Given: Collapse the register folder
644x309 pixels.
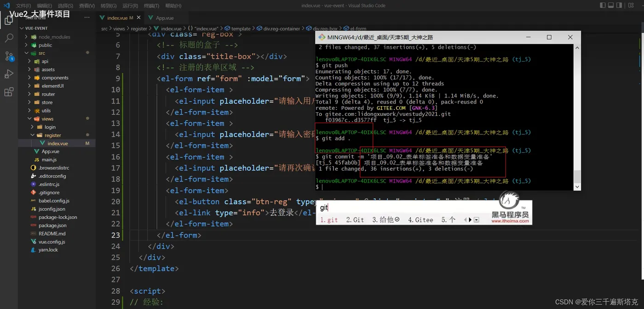Looking at the screenshot, I should [33, 135].
